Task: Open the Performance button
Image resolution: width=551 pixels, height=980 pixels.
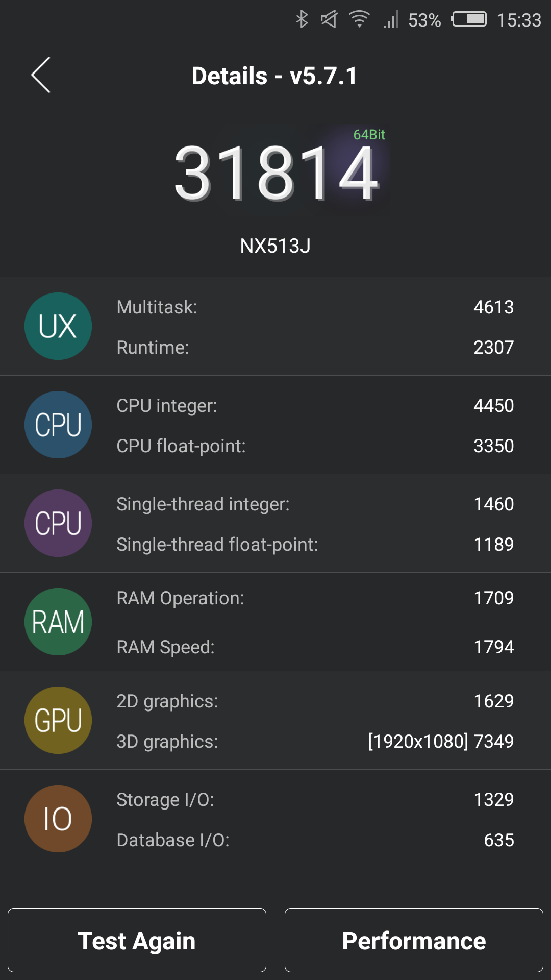Action: point(414,940)
